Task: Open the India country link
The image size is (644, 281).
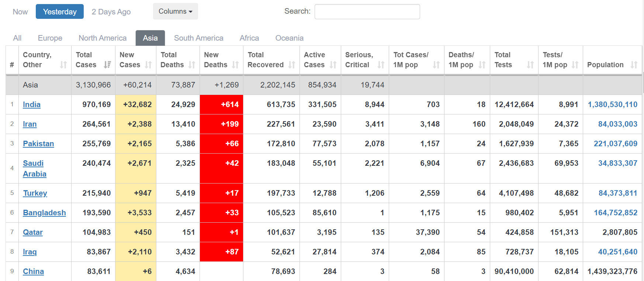Action: pos(32,104)
